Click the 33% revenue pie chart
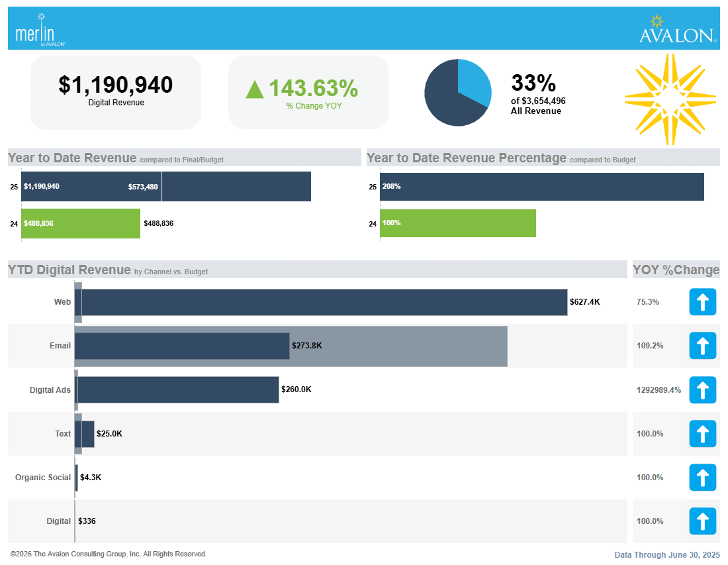728x565 pixels. click(x=458, y=93)
